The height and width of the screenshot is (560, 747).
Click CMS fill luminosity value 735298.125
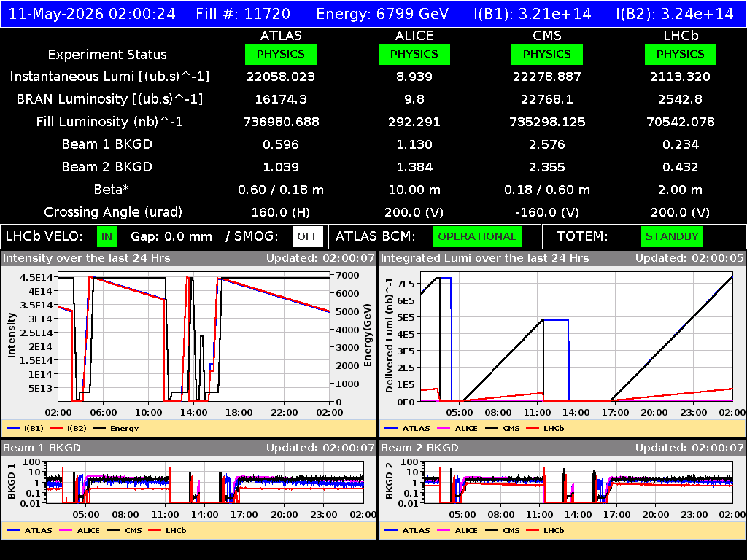pos(547,122)
